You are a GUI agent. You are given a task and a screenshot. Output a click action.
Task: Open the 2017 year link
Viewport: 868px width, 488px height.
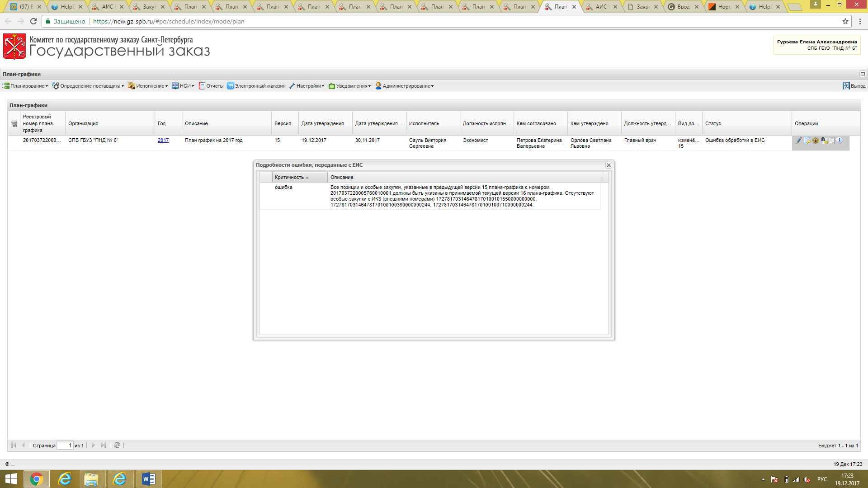click(x=163, y=140)
